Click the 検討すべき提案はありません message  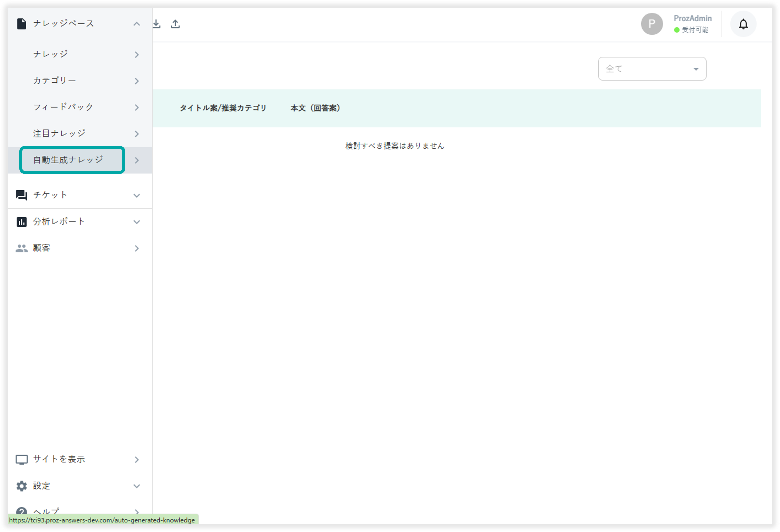coord(395,146)
